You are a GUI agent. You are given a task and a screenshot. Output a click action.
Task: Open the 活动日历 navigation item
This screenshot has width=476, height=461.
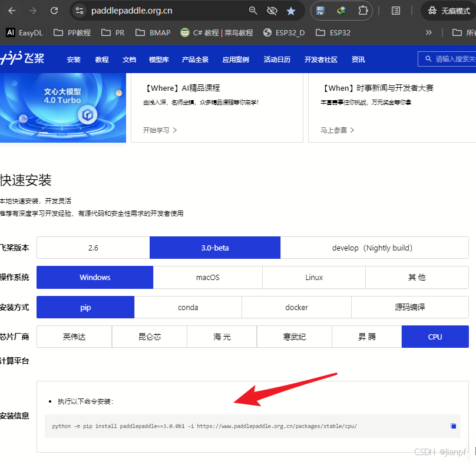[x=277, y=60]
